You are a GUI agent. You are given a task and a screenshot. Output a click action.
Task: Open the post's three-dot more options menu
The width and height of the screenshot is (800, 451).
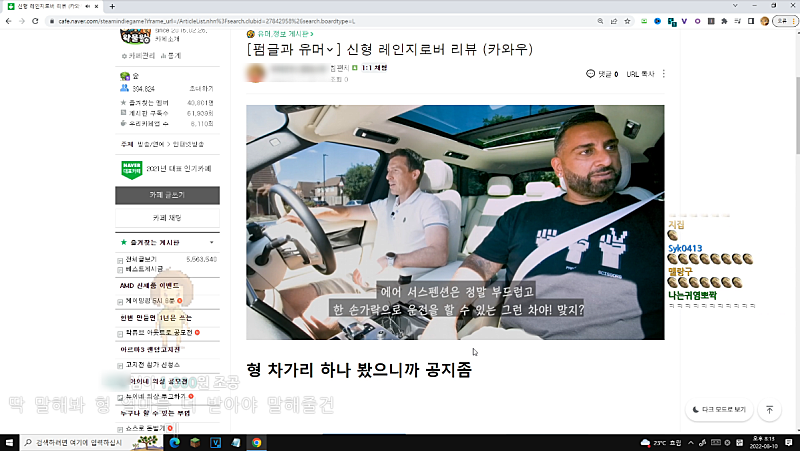click(x=664, y=74)
